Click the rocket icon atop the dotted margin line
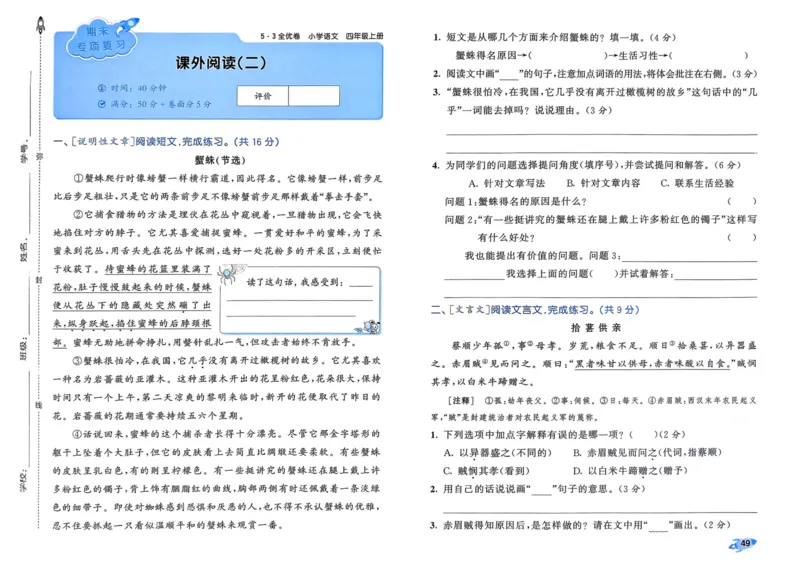The width and height of the screenshot is (800, 566). click(40, 24)
